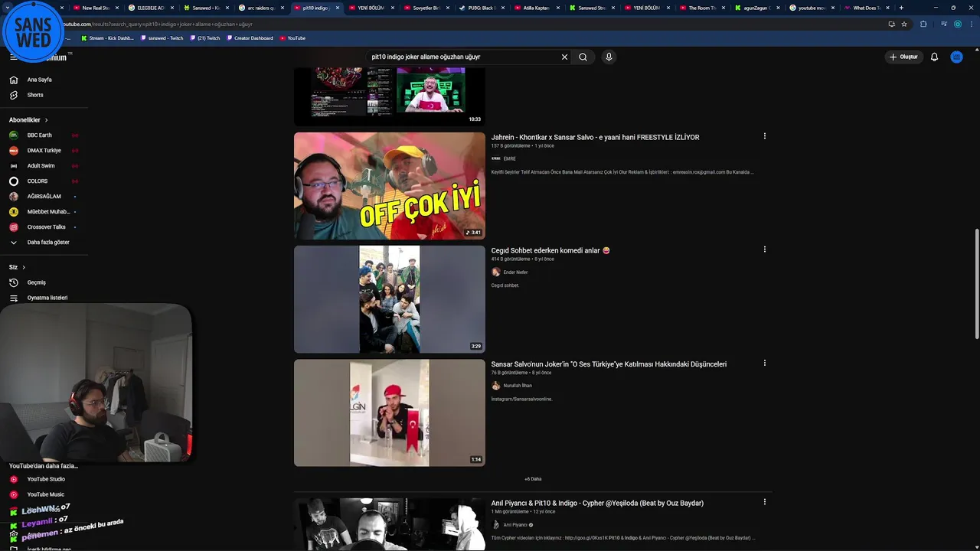Click the Nurullah İlhan channel avatar
Screen dimensions: 980x551
pyautogui.click(x=495, y=386)
